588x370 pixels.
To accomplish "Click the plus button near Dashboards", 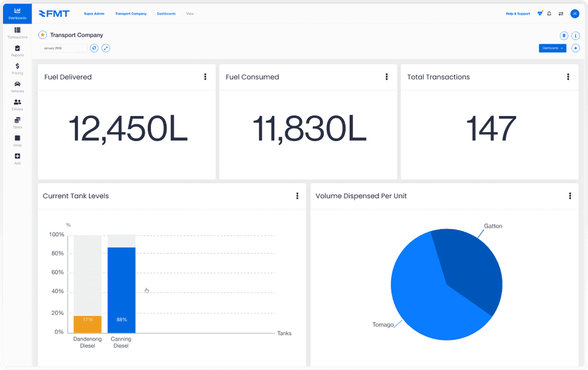I will point(575,48).
